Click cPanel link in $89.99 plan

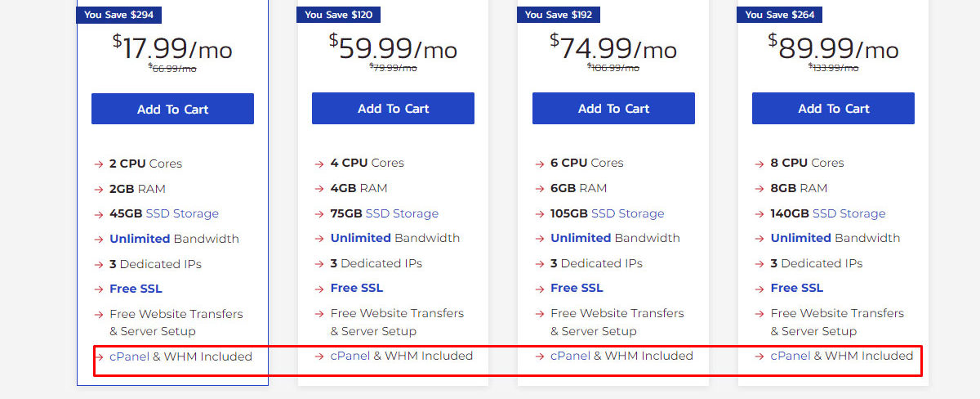pyautogui.click(x=791, y=356)
